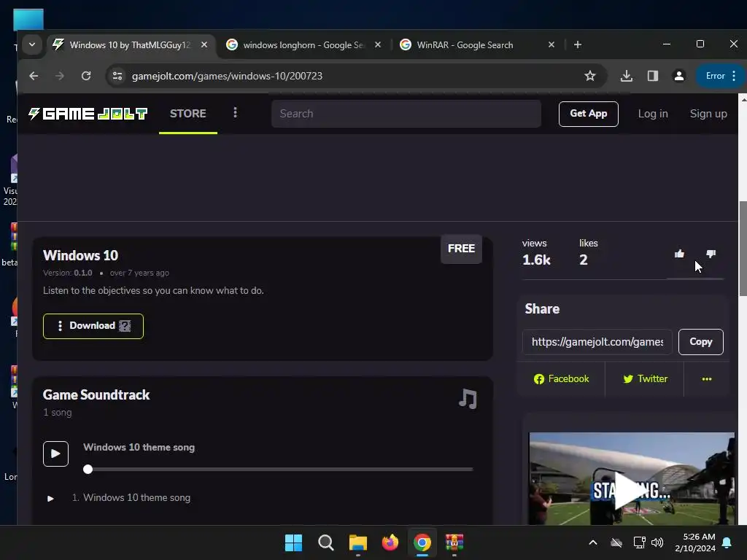
Task: Open Chrome profile icon
Action: [x=679, y=76]
